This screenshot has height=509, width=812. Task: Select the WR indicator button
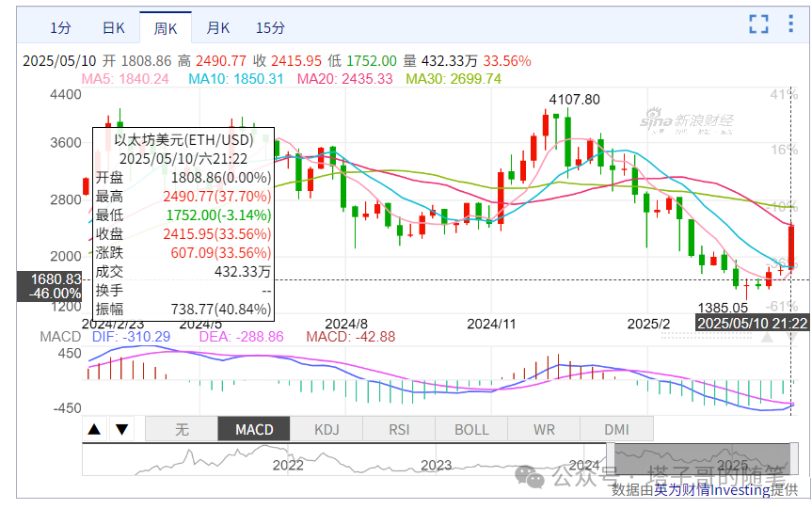544,429
